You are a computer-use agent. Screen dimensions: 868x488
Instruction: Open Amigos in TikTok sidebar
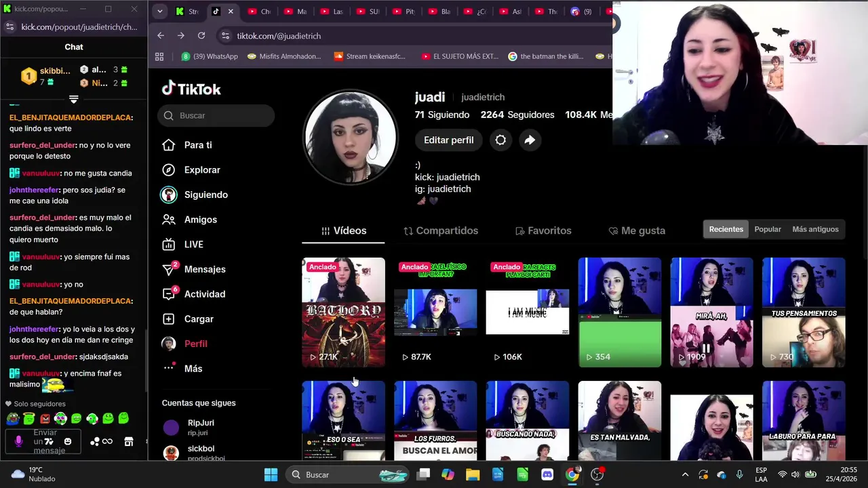click(190, 220)
